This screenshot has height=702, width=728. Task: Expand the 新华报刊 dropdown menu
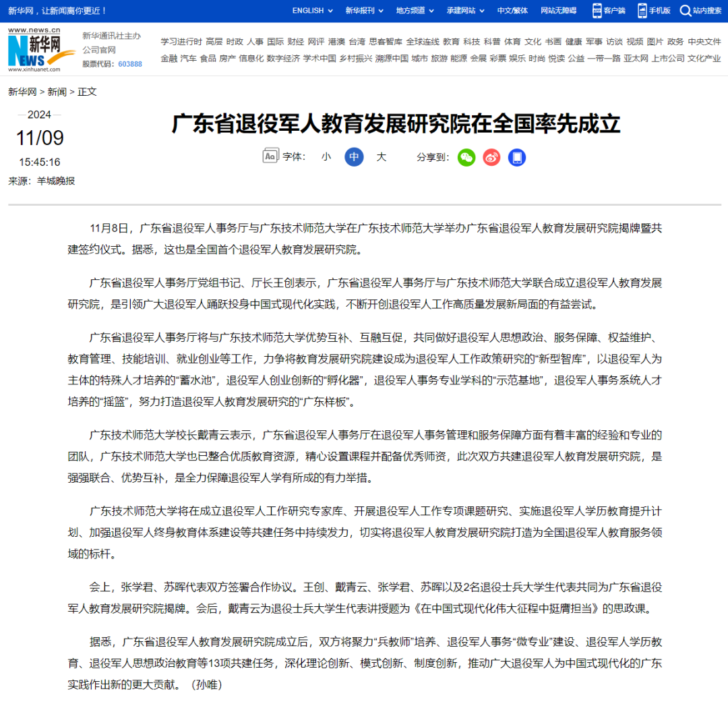click(364, 11)
